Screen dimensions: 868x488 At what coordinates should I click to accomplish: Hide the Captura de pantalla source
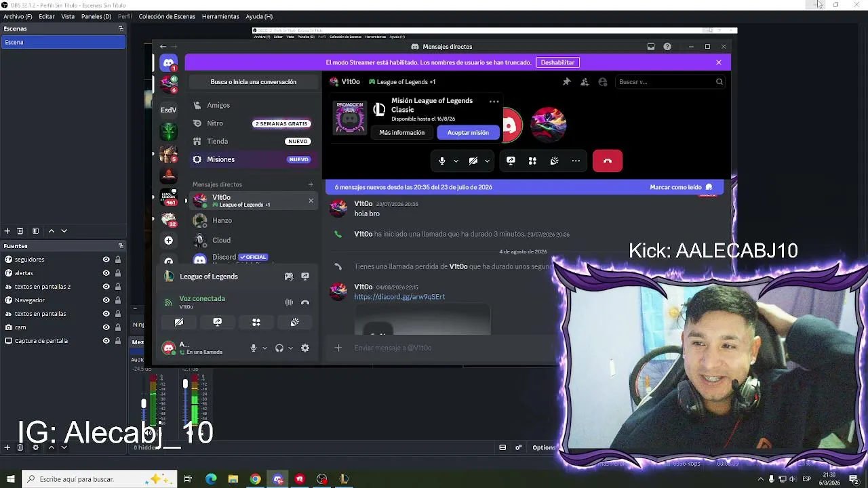point(106,341)
